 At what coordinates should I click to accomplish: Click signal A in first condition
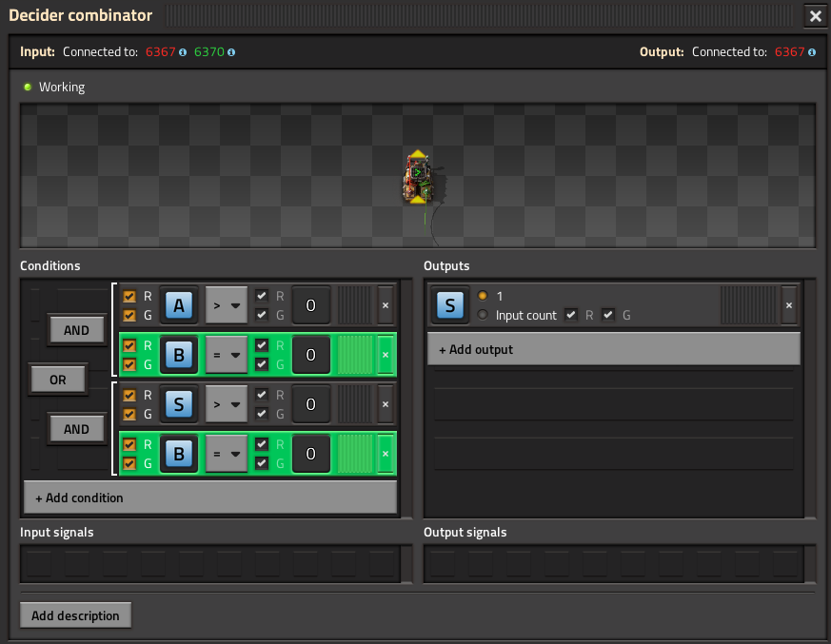click(179, 305)
